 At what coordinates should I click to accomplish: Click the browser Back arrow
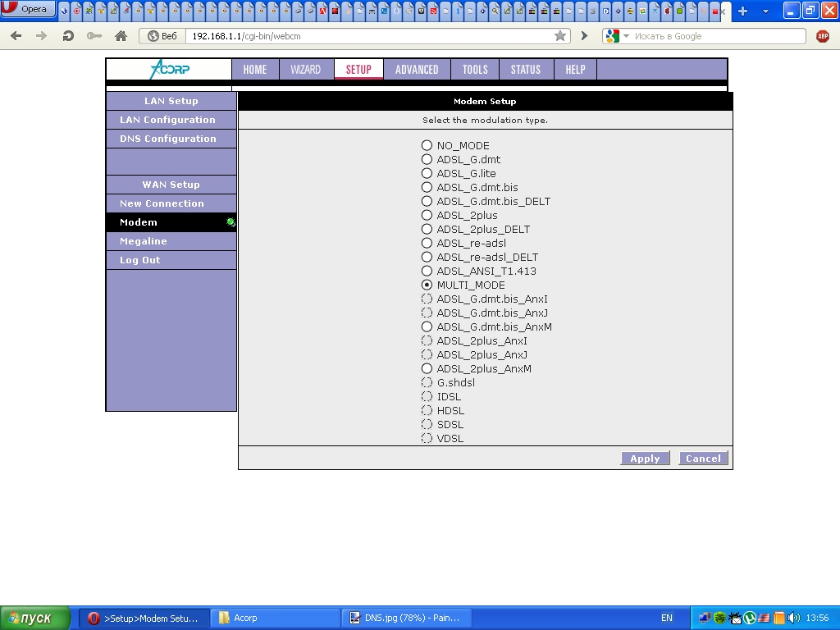point(16,36)
